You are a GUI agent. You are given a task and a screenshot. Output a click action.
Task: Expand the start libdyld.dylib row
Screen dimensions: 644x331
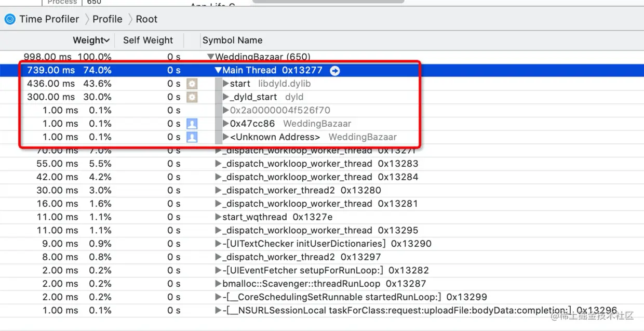(225, 84)
